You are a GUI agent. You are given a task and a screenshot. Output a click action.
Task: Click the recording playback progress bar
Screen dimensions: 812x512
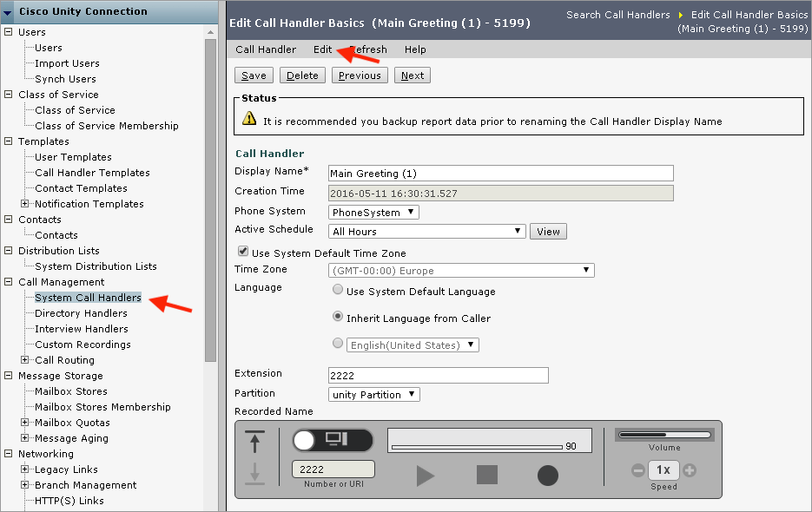click(477, 447)
